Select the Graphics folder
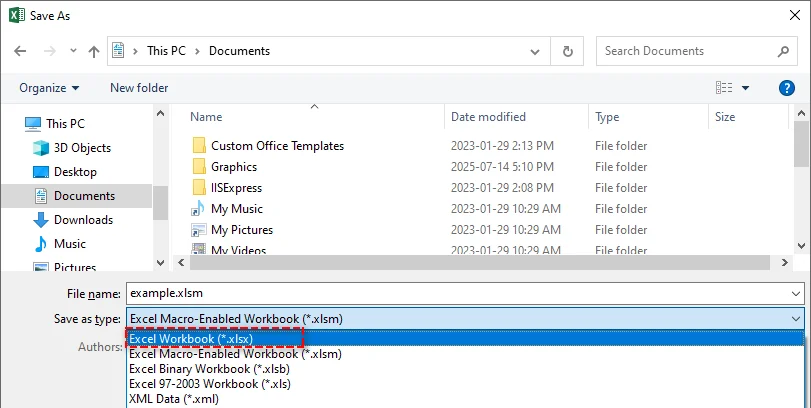 [234, 167]
